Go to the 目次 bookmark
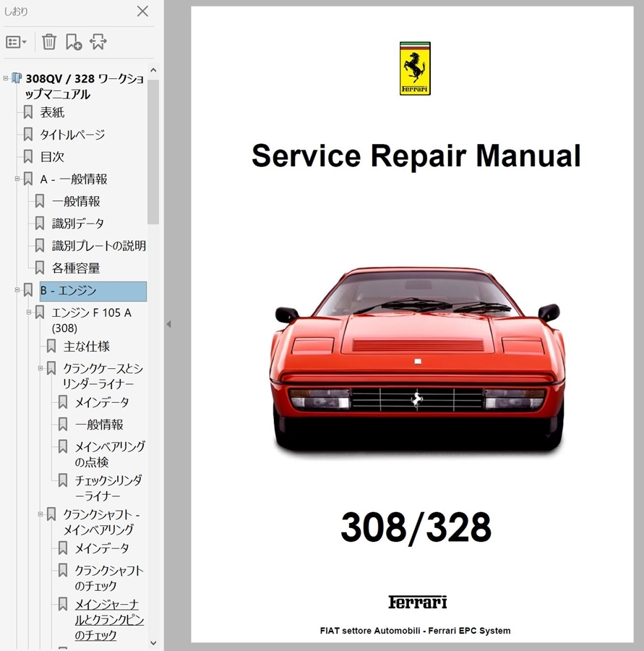The width and height of the screenshot is (644, 651). click(x=52, y=157)
